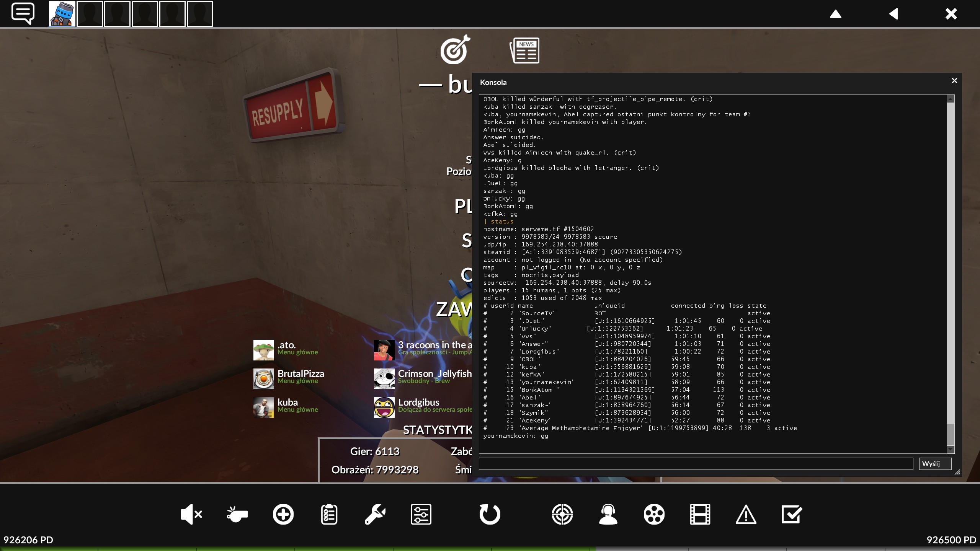Open the sliders advanced options icon
This screenshot has width=980, height=551.
(x=421, y=514)
